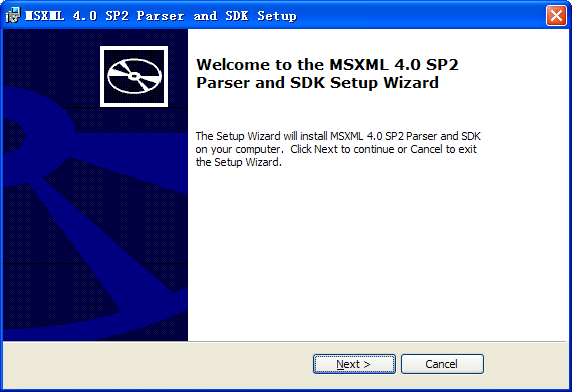
Task: Click the beige button bar background
Action: click(157, 365)
